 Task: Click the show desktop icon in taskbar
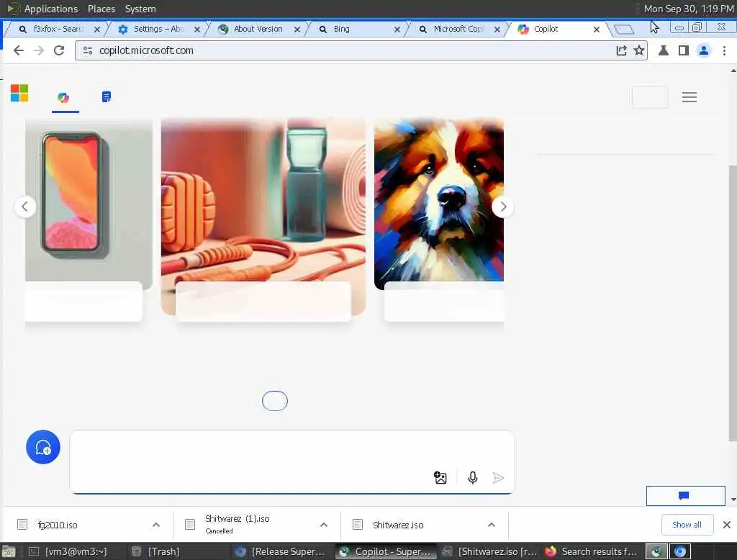[x=9, y=551]
